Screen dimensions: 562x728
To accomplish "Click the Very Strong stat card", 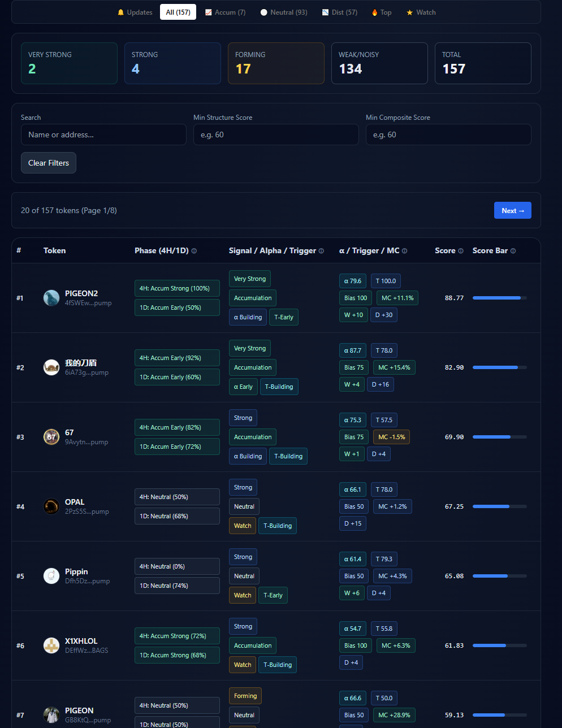I will point(69,63).
